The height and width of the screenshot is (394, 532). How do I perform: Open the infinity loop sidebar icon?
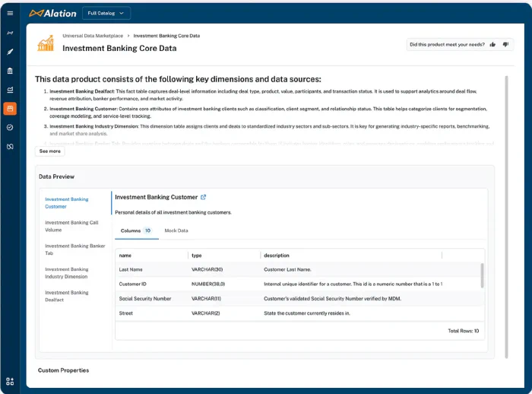coord(10,146)
